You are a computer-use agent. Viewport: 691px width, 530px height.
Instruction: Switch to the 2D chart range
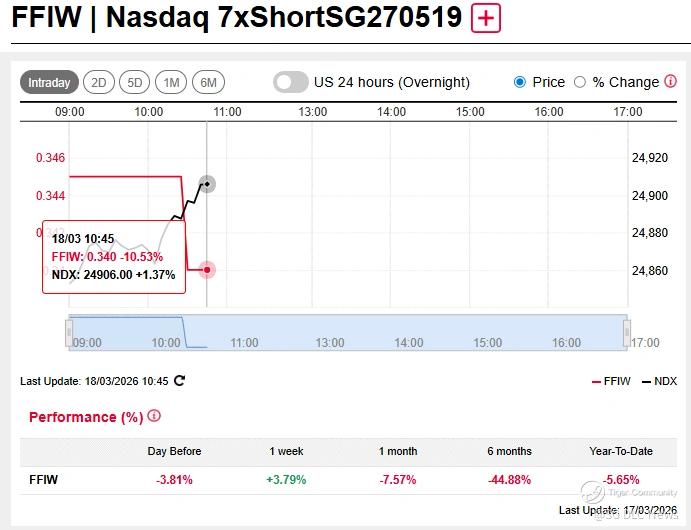[99, 83]
